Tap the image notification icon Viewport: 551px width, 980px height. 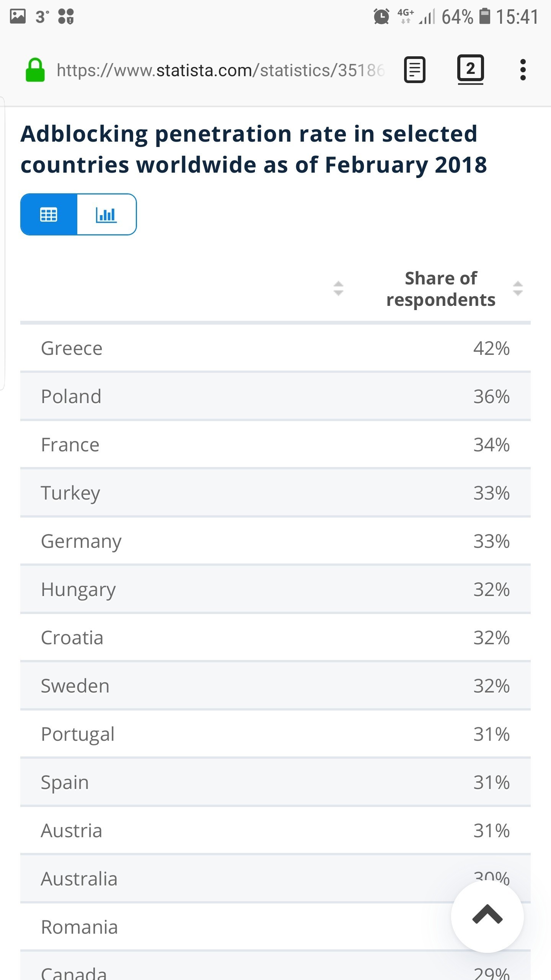click(18, 16)
